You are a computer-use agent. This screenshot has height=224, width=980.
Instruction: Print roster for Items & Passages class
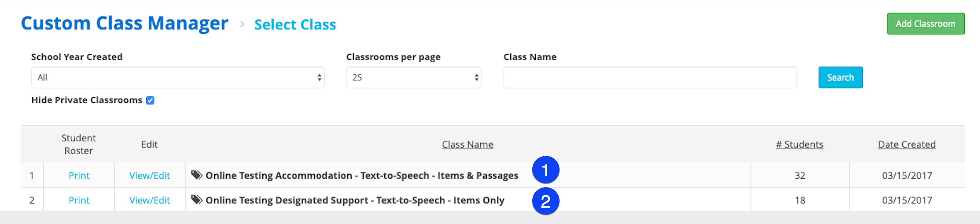pyautogui.click(x=79, y=175)
